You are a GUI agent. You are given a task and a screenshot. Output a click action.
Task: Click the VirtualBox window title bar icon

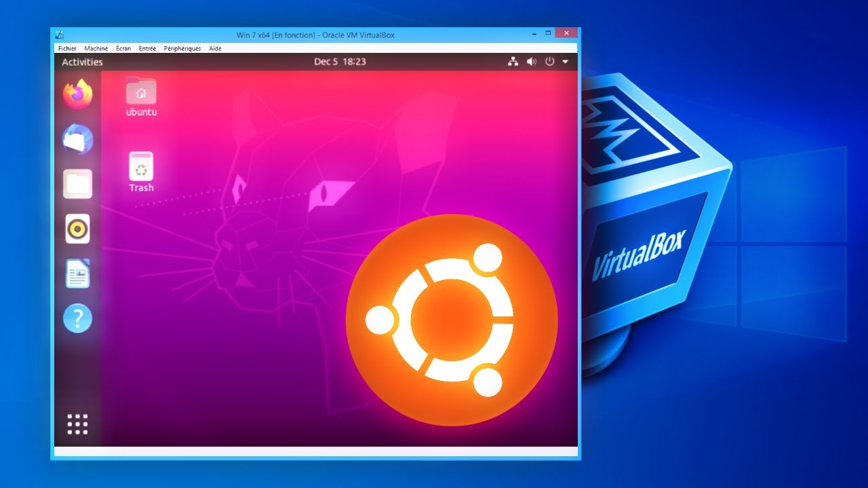pos(60,35)
